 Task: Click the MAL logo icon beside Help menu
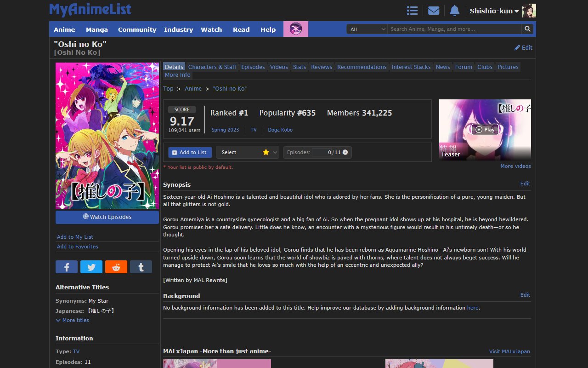295,29
